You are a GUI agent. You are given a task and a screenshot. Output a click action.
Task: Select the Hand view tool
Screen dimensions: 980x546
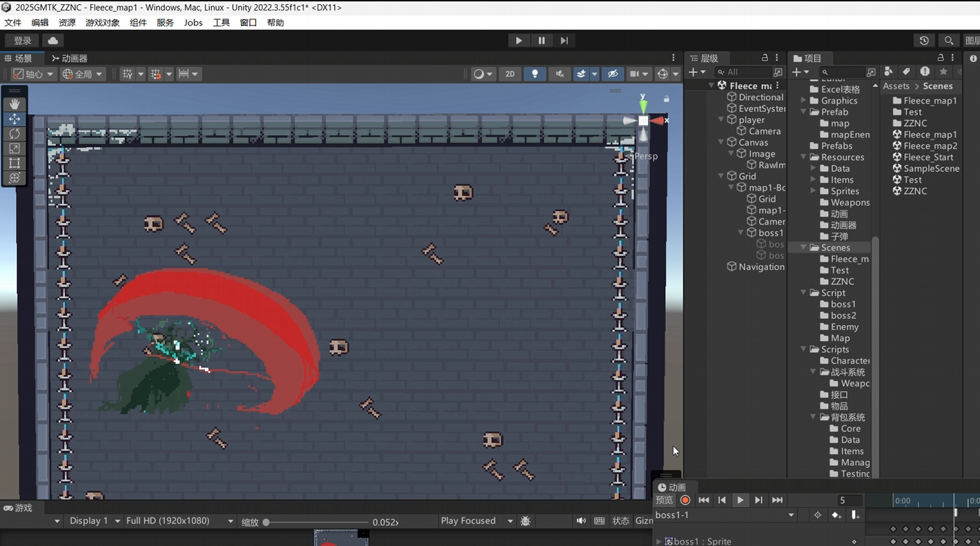14,104
